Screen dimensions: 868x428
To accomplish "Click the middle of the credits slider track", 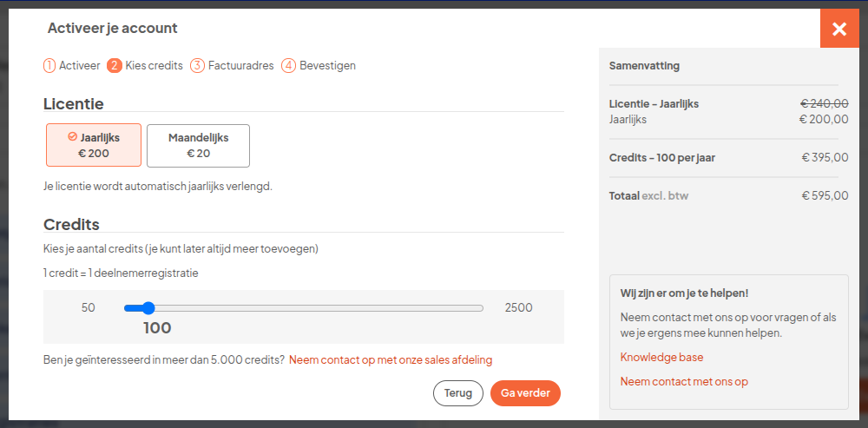I will [304, 308].
